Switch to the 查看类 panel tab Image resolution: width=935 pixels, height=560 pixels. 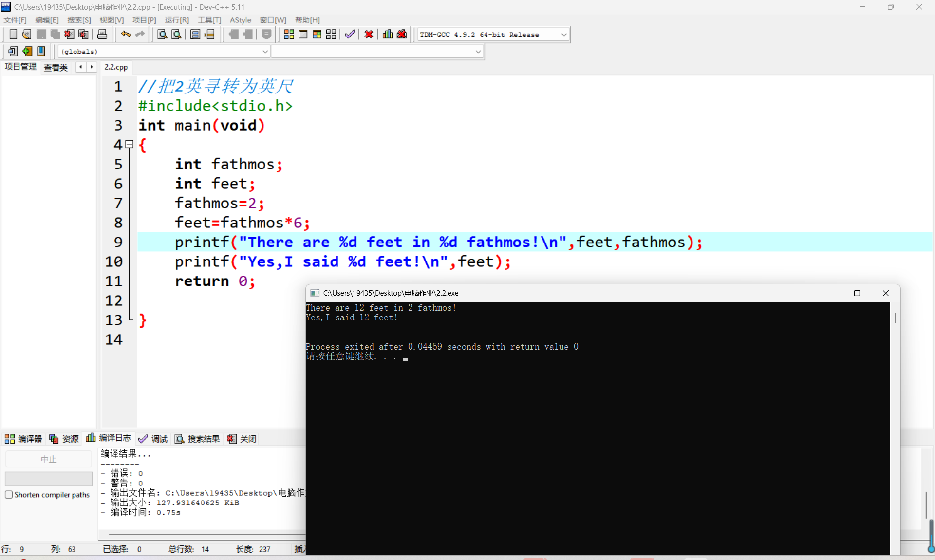pos(56,67)
